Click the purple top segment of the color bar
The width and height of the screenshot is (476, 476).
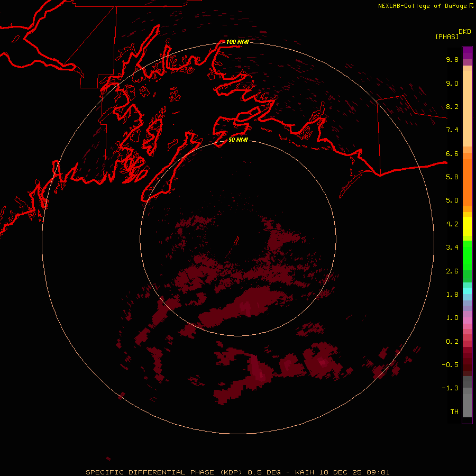coord(467,53)
